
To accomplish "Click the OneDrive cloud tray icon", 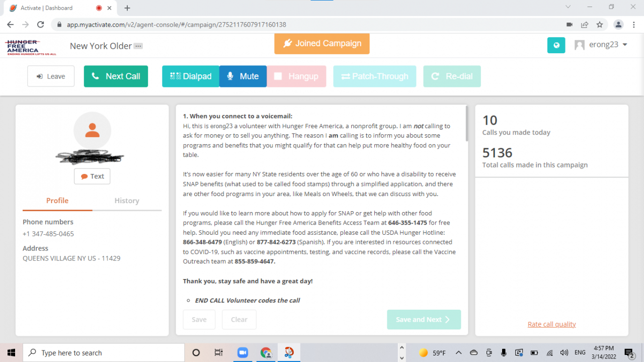I will click(x=474, y=352).
